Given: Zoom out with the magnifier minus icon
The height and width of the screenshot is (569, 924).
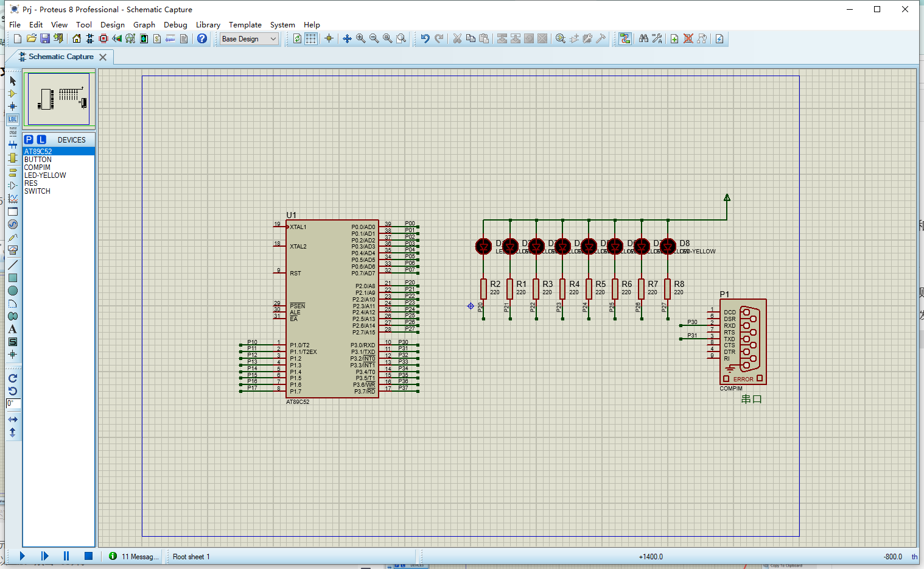Looking at the screenshot, I should [x=374, y=38].
